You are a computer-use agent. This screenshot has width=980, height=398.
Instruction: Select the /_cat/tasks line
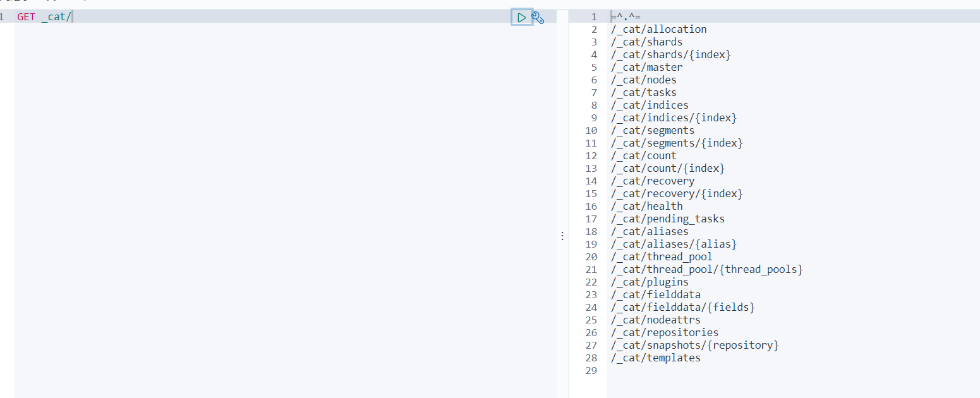pos(643,93)
